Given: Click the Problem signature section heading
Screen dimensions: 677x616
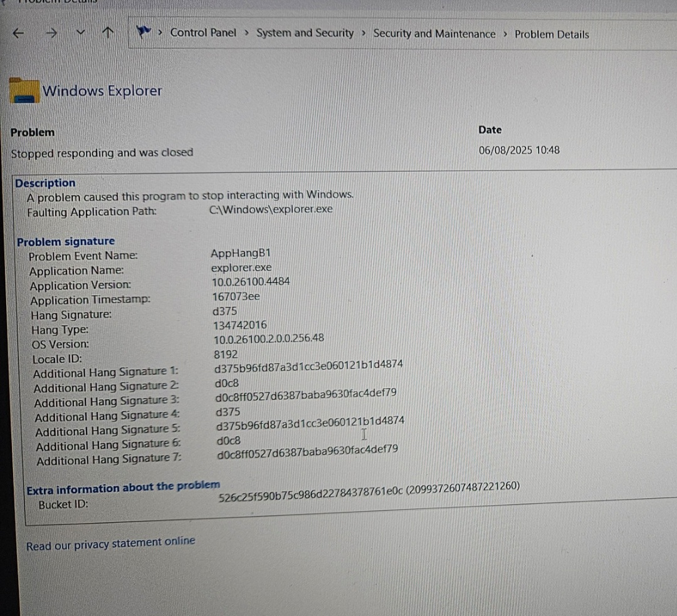Looking at the screenshot, I should (x=66, y=241).
